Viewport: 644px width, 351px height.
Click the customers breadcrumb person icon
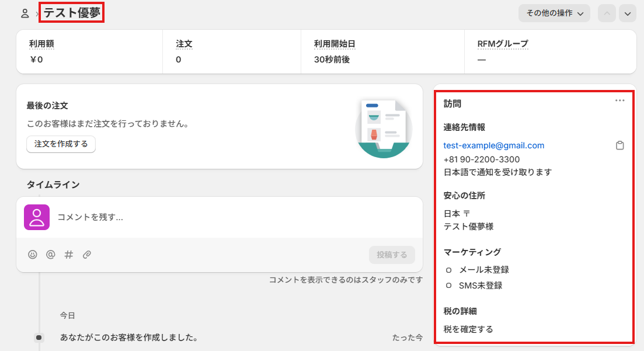[x=25, y=13]
